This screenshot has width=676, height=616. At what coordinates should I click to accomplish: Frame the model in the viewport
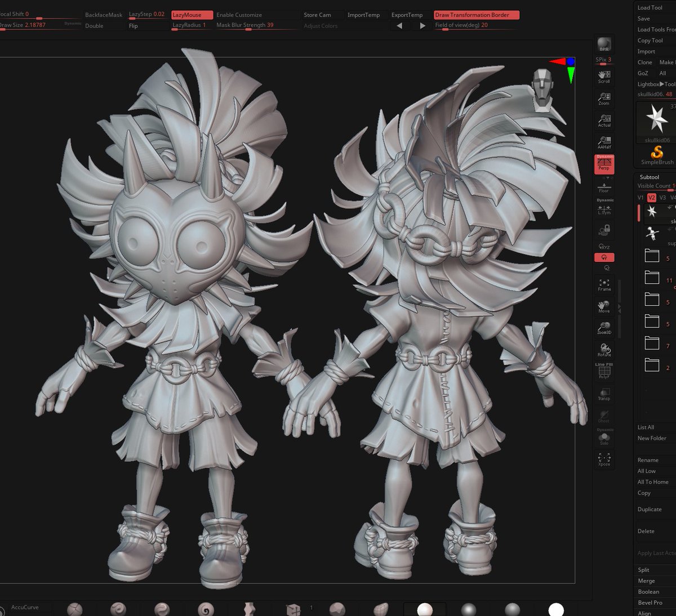pyautogui.click(x=604, y=285)
